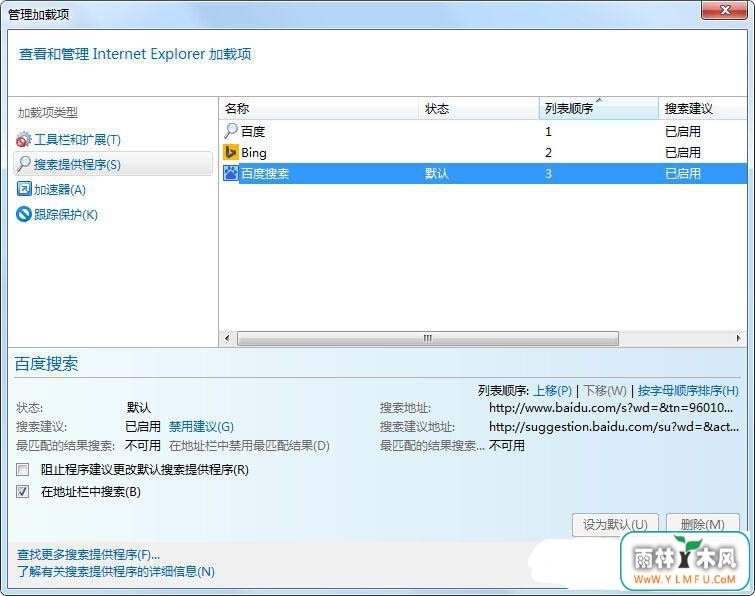Click 下移(W) move down link

click(605, 390)
